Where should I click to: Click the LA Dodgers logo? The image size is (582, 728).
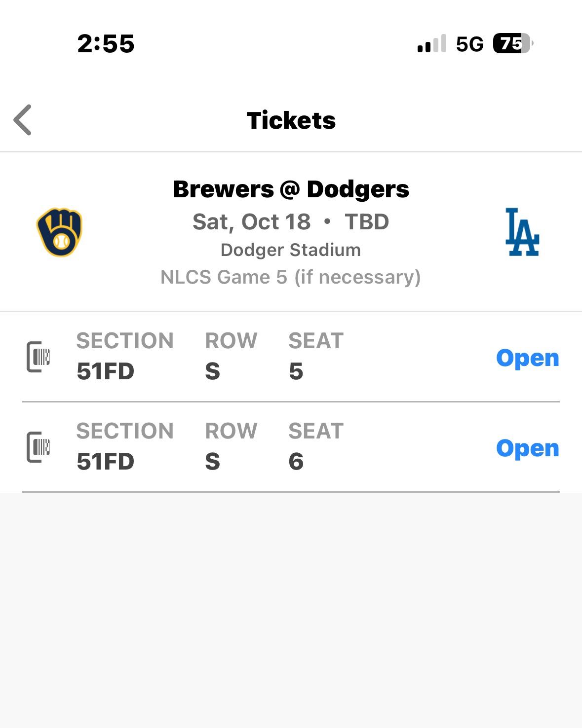point(522,232)
